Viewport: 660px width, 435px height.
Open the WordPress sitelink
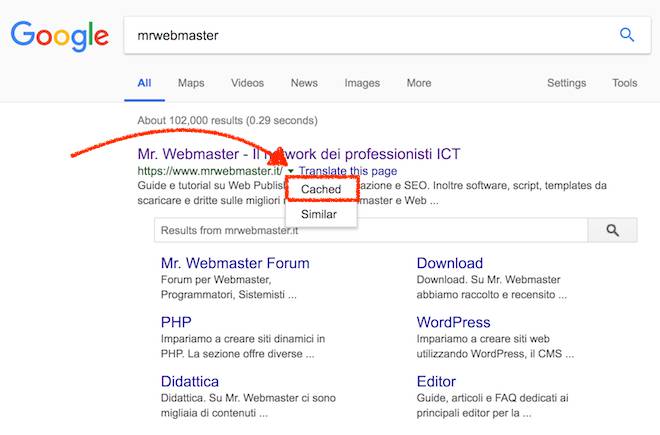[x=454, y=323]
